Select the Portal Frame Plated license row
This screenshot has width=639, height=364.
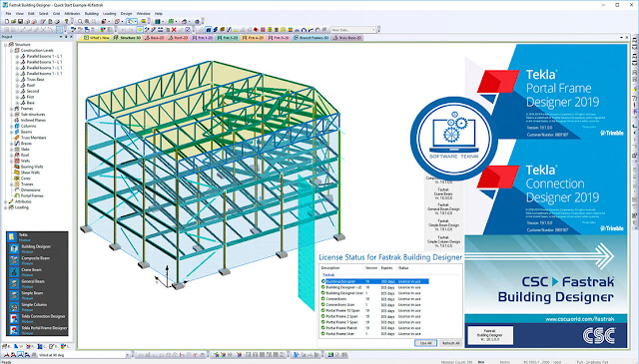click(375, 328)
